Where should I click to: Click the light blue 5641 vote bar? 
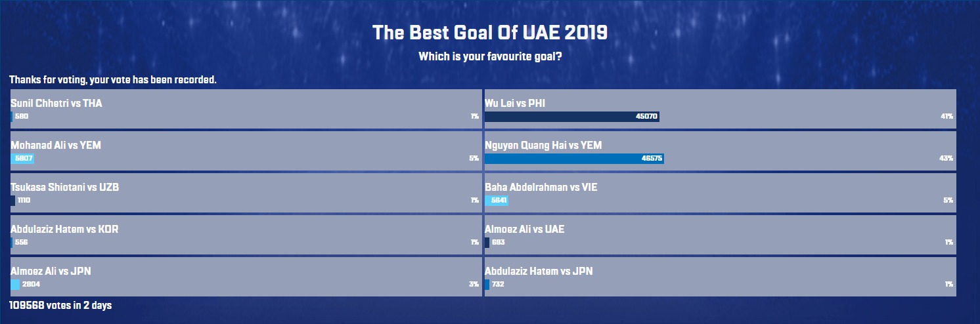point(497,201)
